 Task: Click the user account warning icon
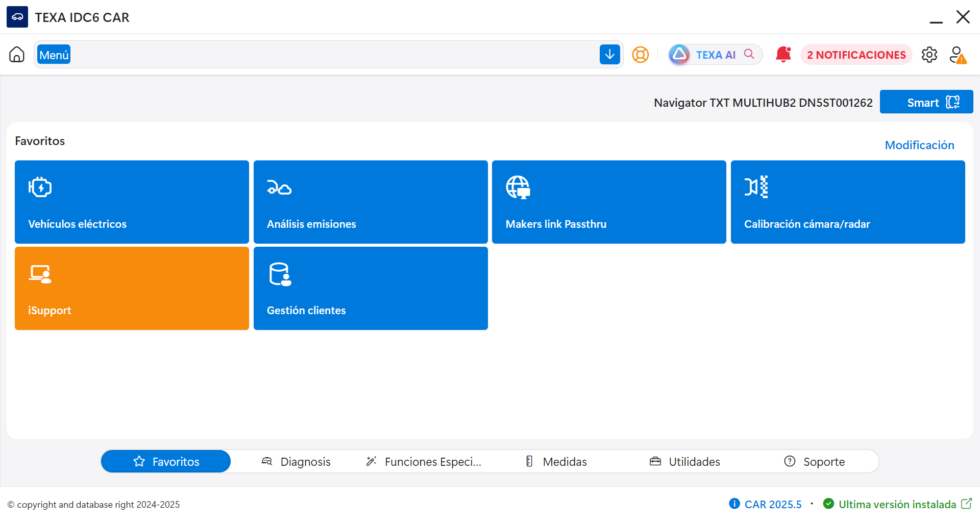pyautogui.click(x=958, y=55)
